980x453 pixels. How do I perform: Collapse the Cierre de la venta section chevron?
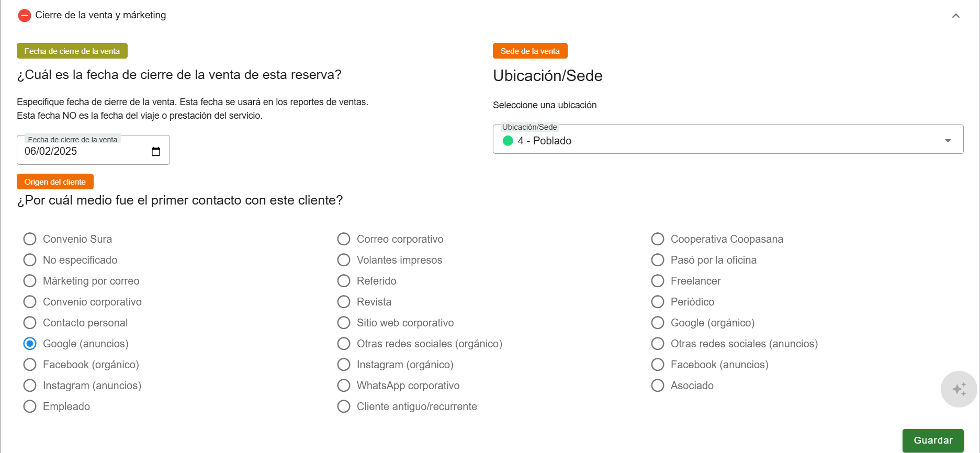[955, 16]
